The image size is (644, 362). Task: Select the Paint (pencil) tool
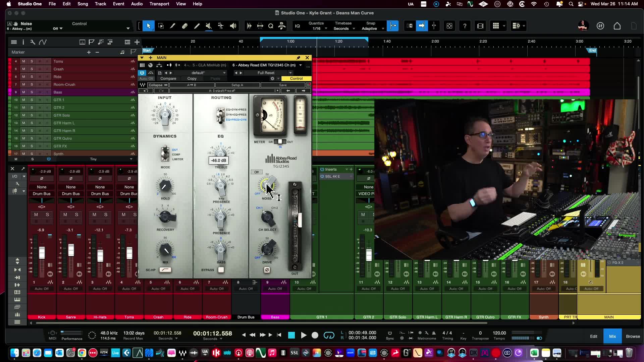point(197,26)
